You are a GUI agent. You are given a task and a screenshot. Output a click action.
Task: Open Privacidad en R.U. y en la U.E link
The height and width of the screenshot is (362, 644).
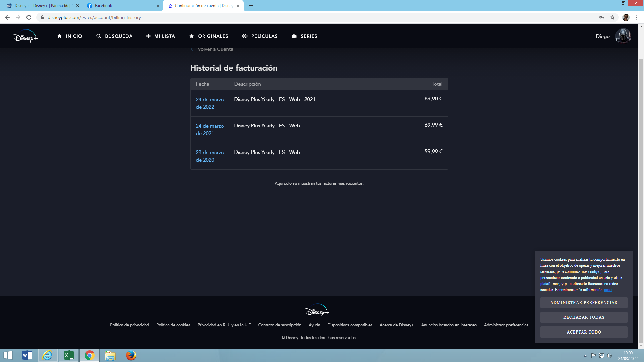click(224, 325)
